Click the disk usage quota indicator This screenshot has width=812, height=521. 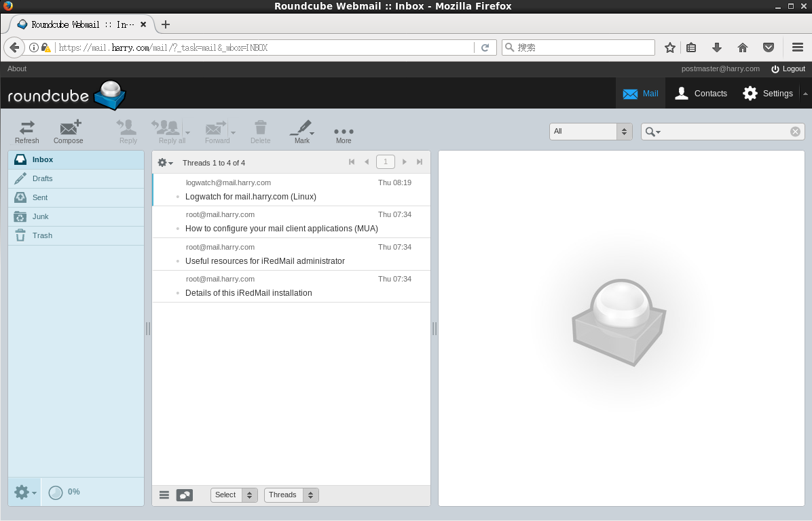click(x=64, y=492)
